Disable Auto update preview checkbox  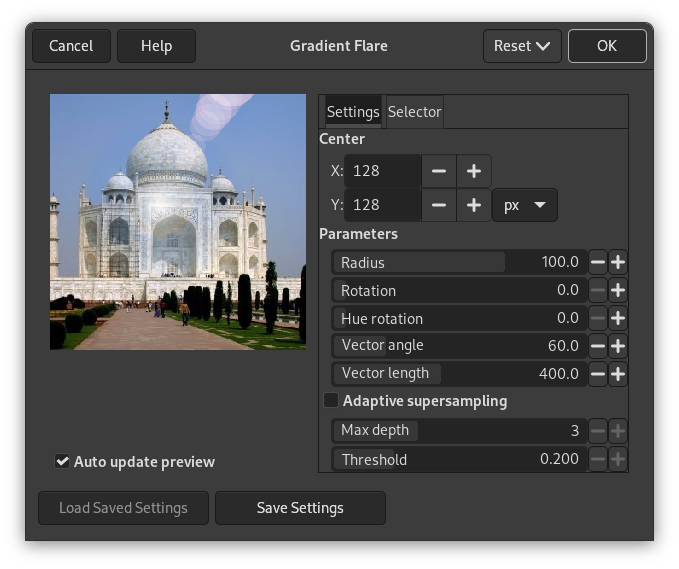click(x=62, y=462)
